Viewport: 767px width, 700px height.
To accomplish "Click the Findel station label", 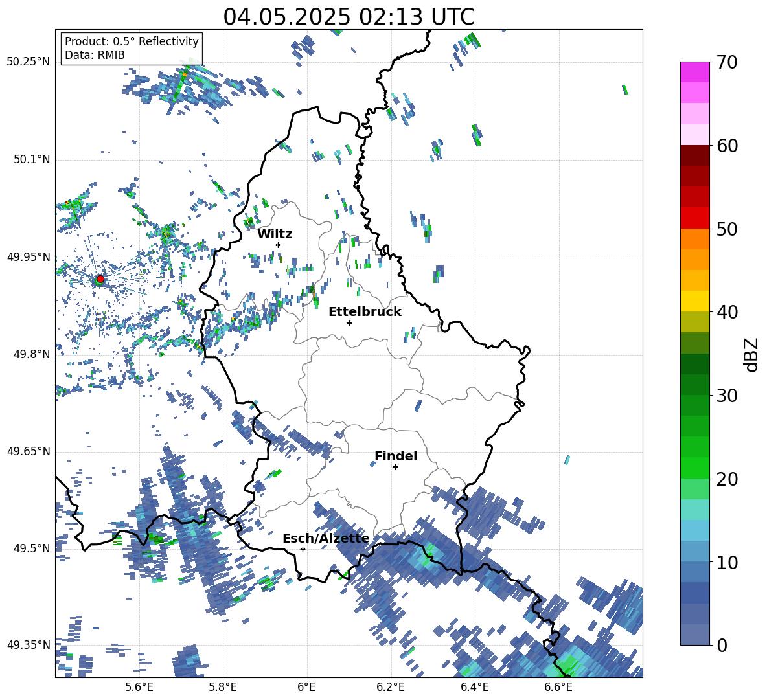I will (x=396, y=456).
